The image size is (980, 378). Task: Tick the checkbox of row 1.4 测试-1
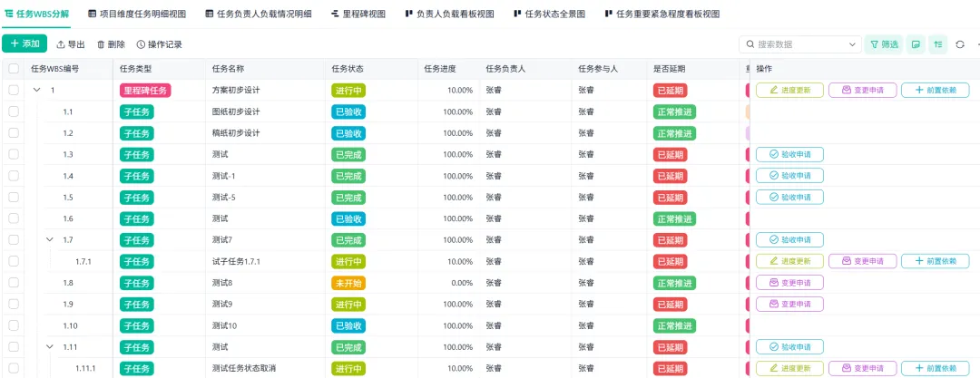click(14, 176)
